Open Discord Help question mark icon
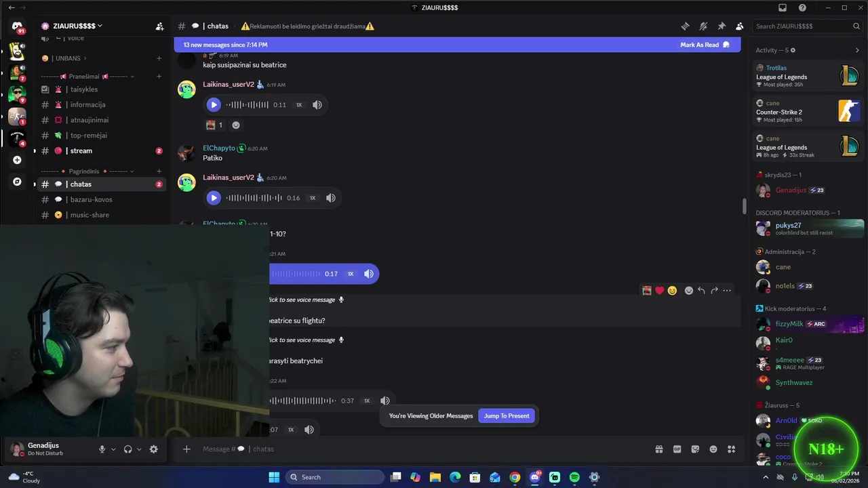 (803, 7)
